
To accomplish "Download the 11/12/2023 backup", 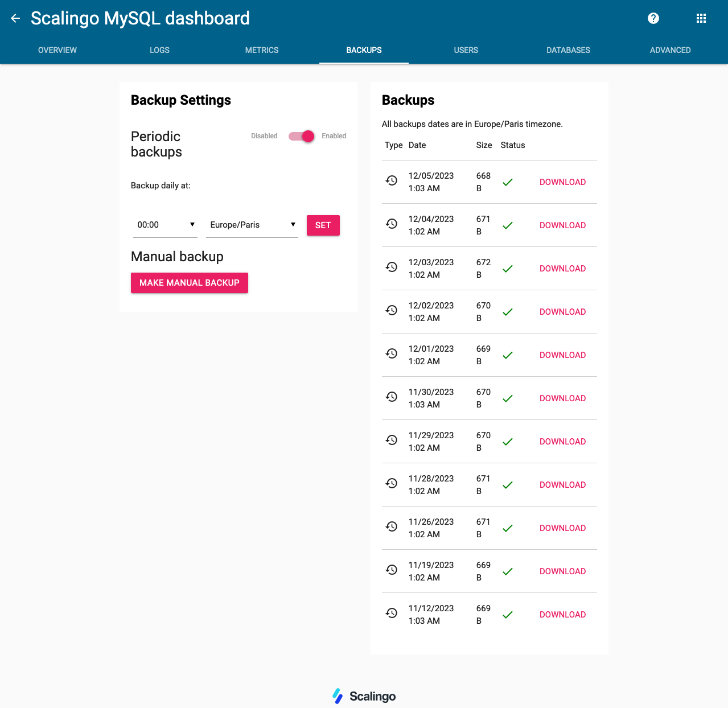I will point(562,615).
